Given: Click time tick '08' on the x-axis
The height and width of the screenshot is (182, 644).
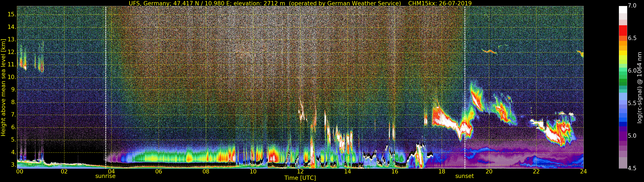Looking at the screenshot, I should (x=206, y=172).
